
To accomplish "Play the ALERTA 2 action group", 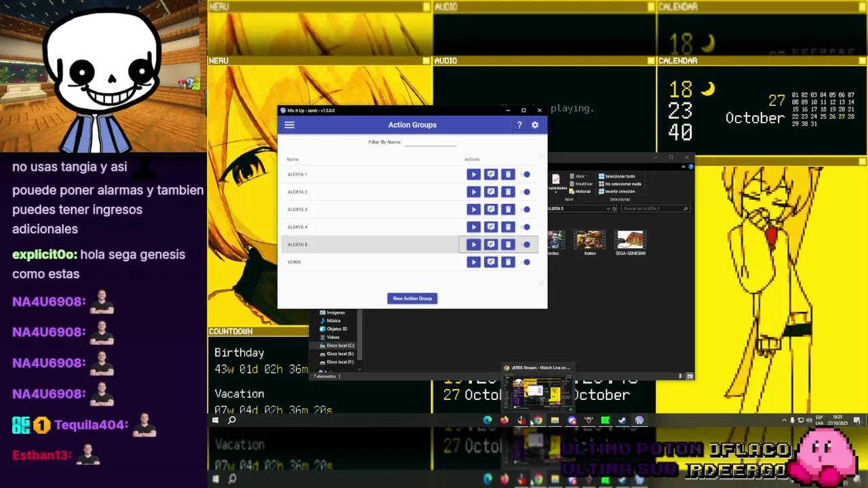I will click(x=473, y=192).
